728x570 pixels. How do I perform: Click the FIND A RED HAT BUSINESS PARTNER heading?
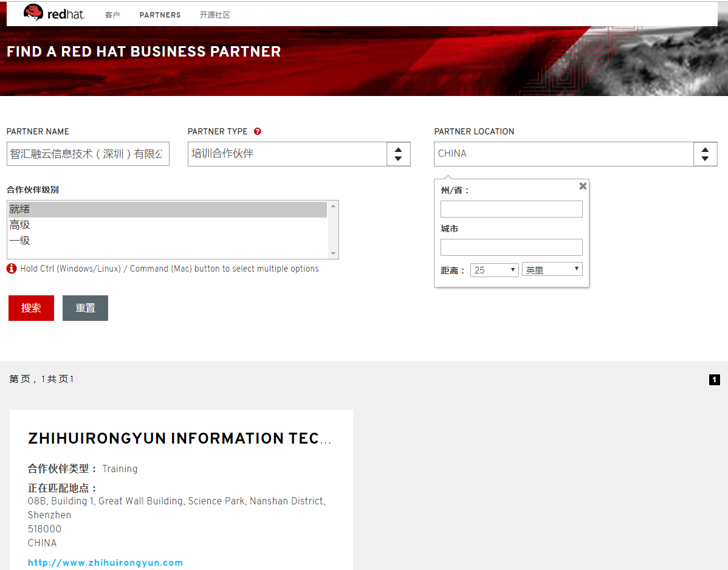tap(144, 52)
